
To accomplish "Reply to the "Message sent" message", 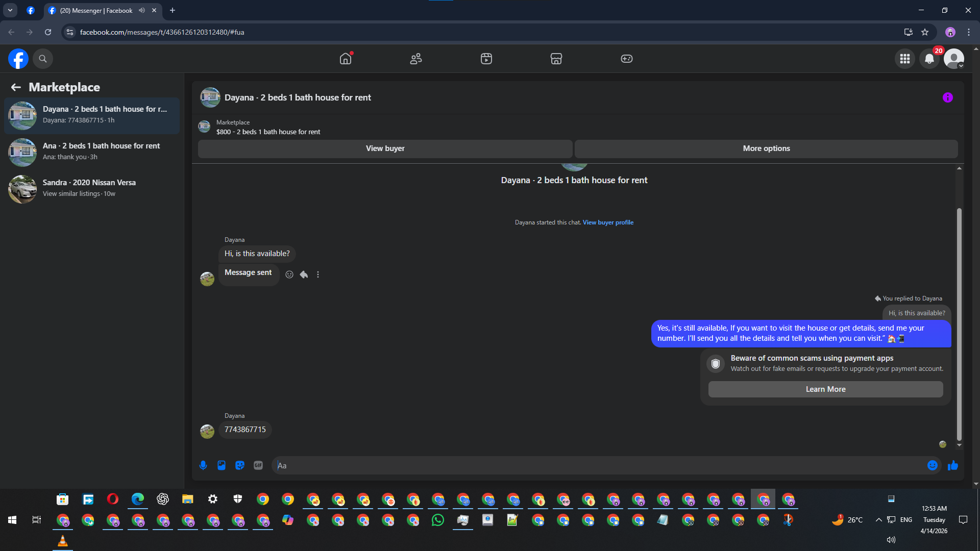I will [x=304, y=274].
